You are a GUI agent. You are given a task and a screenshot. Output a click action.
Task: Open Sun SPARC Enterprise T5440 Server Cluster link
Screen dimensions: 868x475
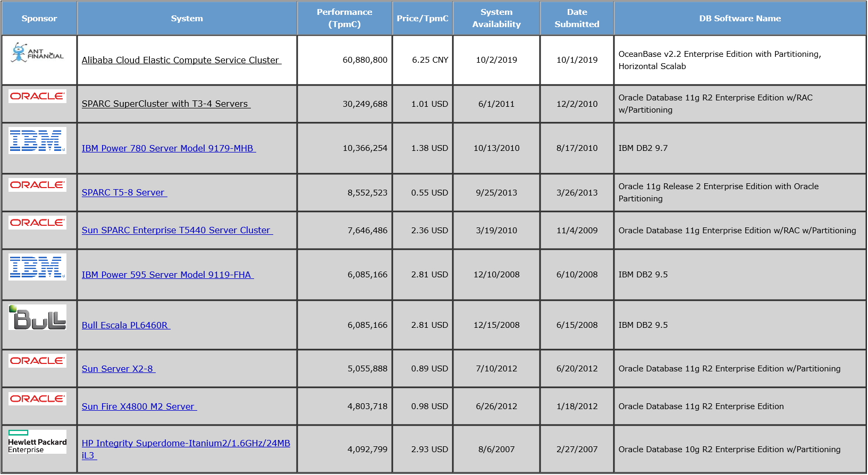pyautogui.click(x=177, y=230)
